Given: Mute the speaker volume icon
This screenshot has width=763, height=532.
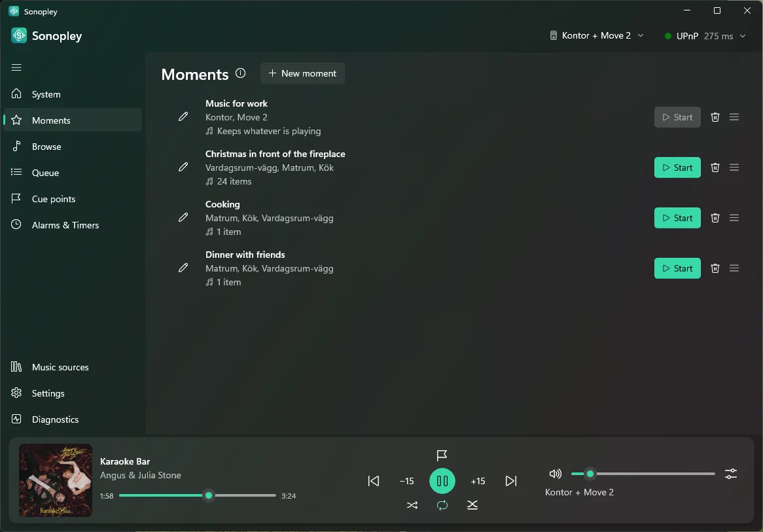Looking at the screenshot, I should click(x=555, y=474).
